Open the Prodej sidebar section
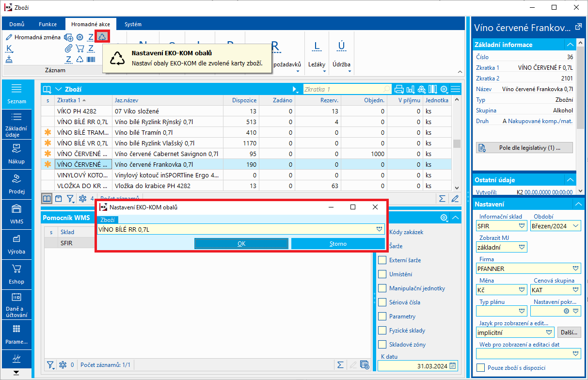Image resolution: width=588 pixels, height=380 pixels. (16, 184)
